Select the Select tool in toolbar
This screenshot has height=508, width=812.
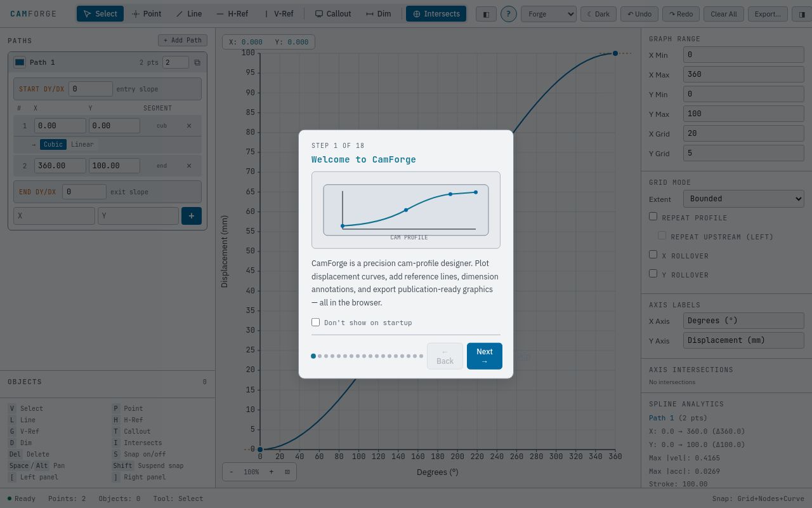[x=100, y=14]
